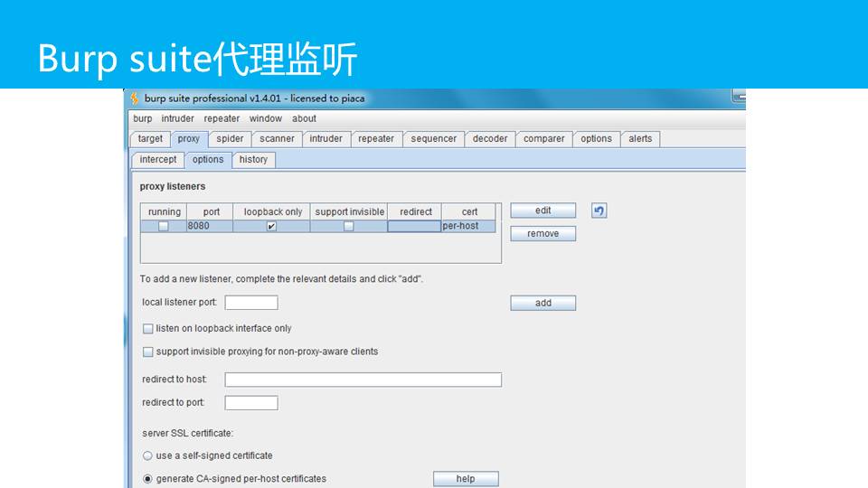
Task: Click the remove listener button
Action: click(x=542, y=234)
